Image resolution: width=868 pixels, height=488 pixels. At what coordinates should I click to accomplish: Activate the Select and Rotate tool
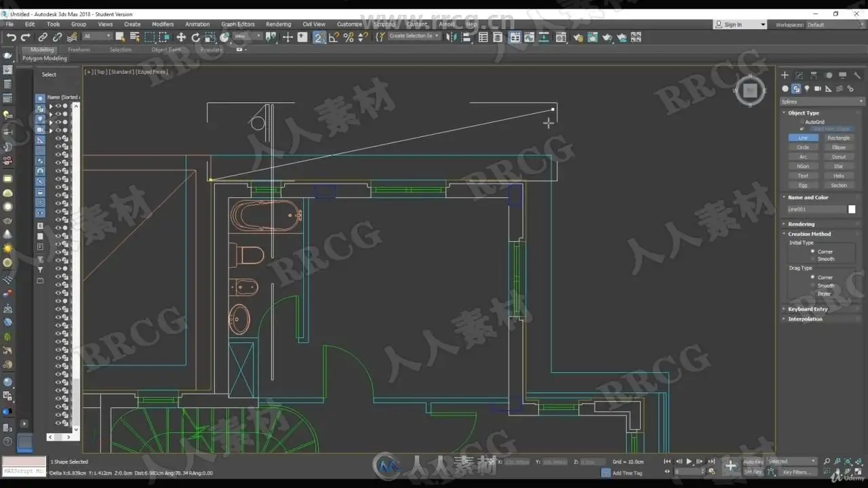pyautogui.click(x=196, y=37)
